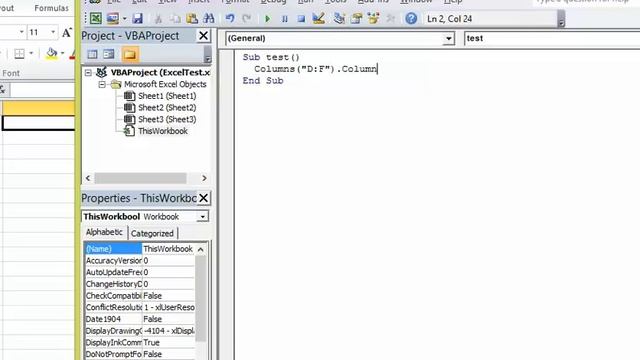The image size is (640, 360).
Task: Open Excel font size 11 dropdown
Action: 53,32
